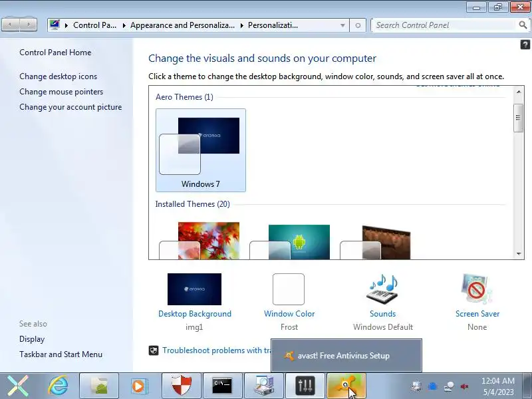Select the red maple leaves theme

pyautogui.click(x=201, y=240)
